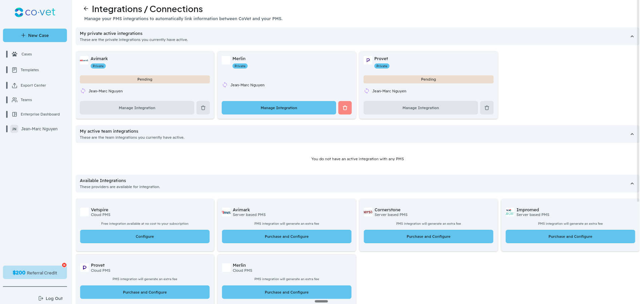Delete the active Provet integration with trash icon
644x304 pixels.
click(487, 108)
